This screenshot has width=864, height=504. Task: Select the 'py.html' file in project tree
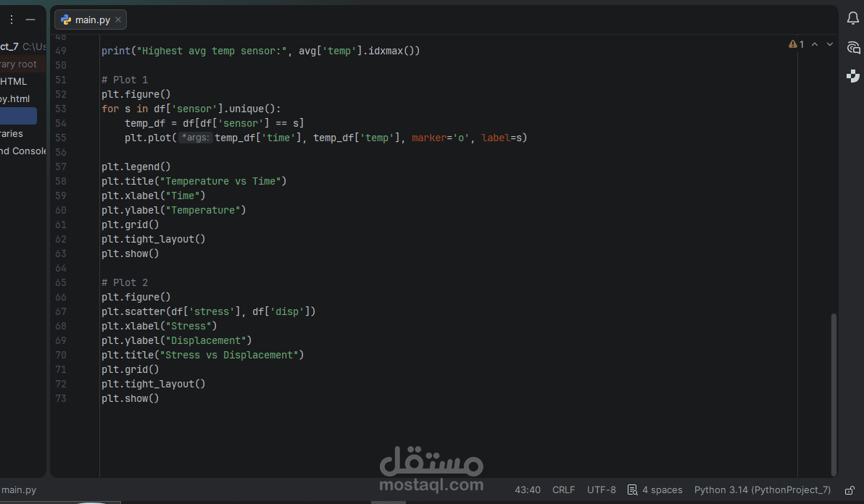tap(15, 99)
